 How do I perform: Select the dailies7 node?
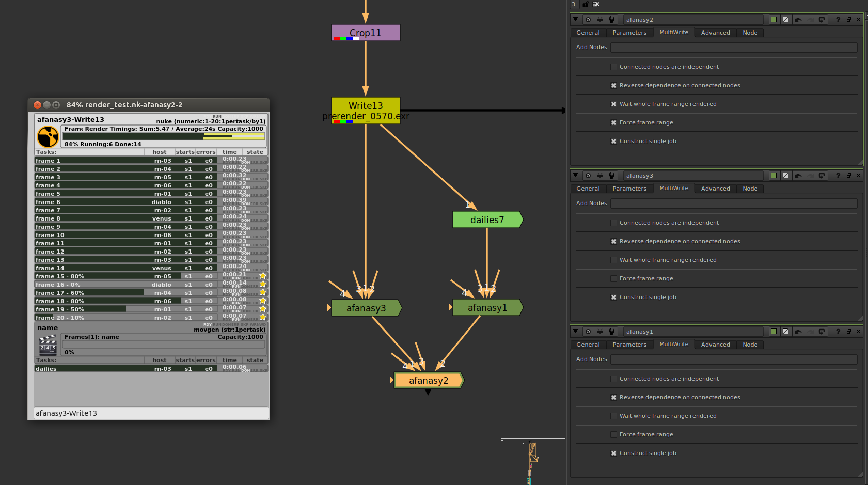(487, 220)
